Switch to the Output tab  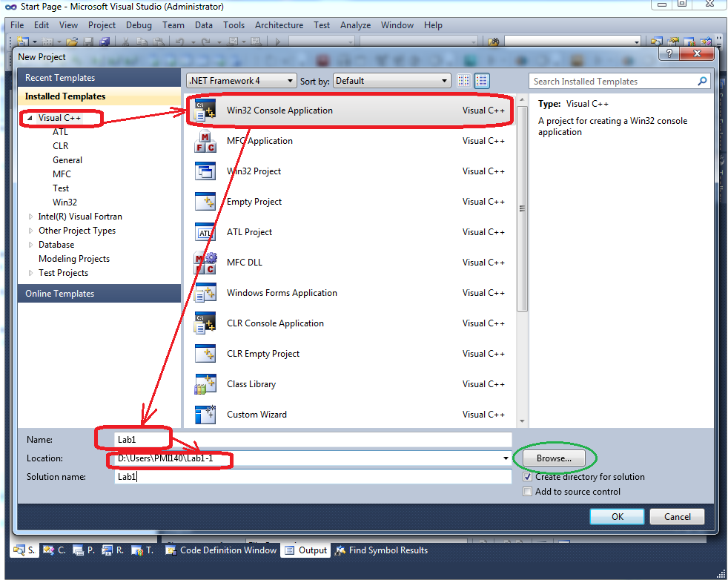pyautogui.click(x=305, y=550)
